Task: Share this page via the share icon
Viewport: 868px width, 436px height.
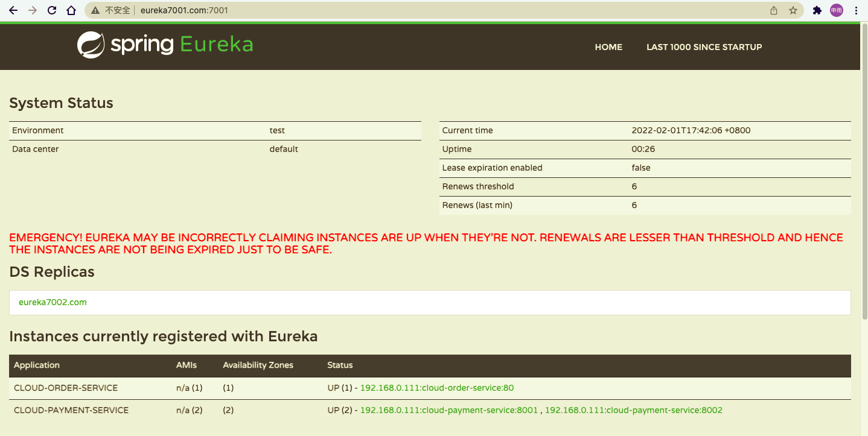Action: point(774,10)
